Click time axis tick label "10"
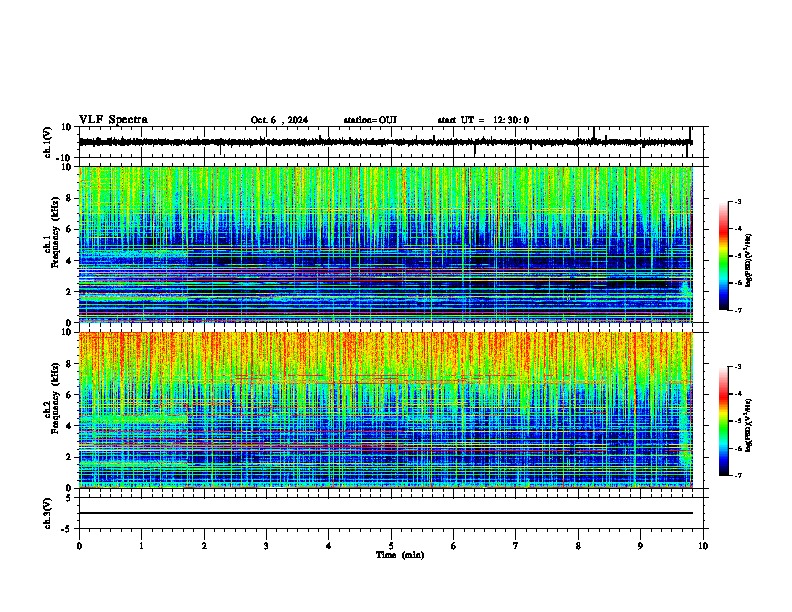 (x=703, y=546)
